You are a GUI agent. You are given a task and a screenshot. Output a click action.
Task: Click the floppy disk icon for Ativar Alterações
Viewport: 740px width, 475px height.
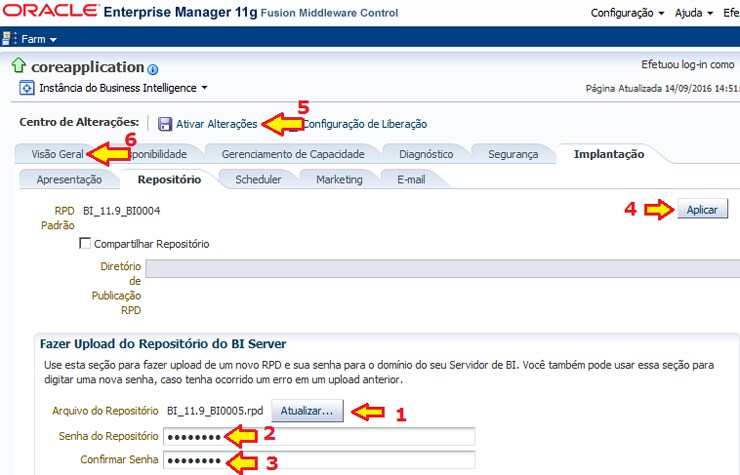click(165, 124)
